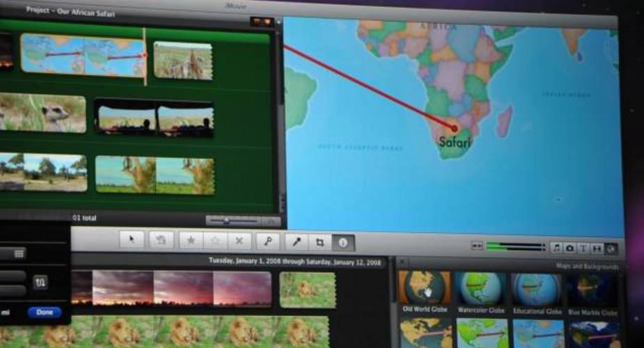Image resolution: width=644 pixels, height=348 pixels.
Task: Pick the Blue Marble Globe map
Action: [591, 290]
